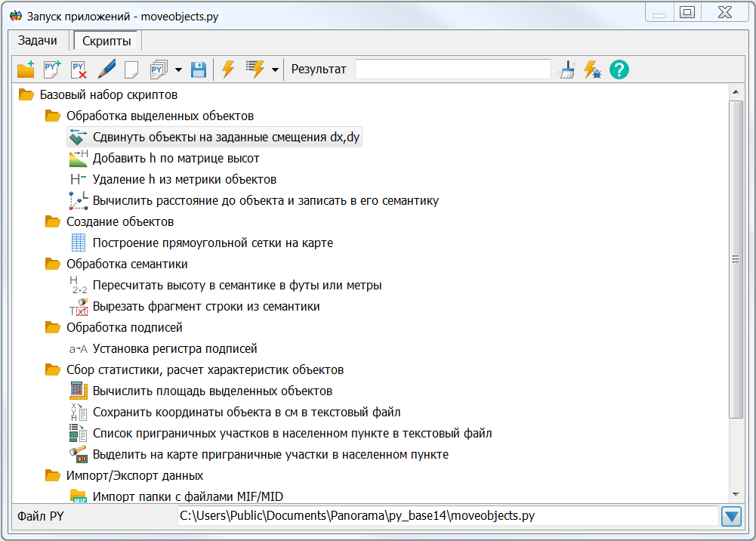
Task: Delete the selected PY script
Action: (x=78, y=69)
